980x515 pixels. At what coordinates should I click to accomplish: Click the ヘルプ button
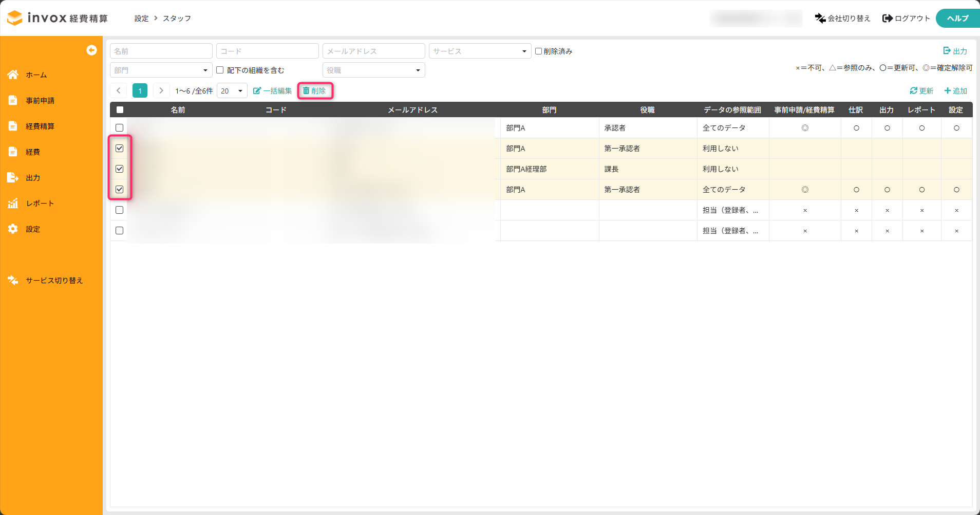tap(957, 19)
